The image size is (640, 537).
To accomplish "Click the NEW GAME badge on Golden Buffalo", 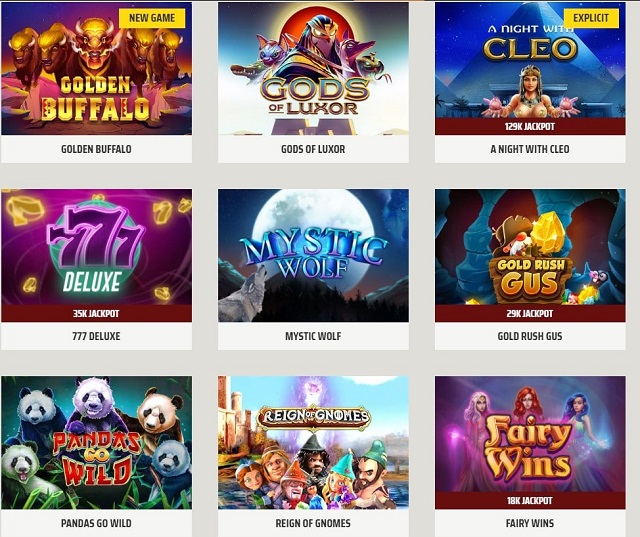I will point(152,18).
